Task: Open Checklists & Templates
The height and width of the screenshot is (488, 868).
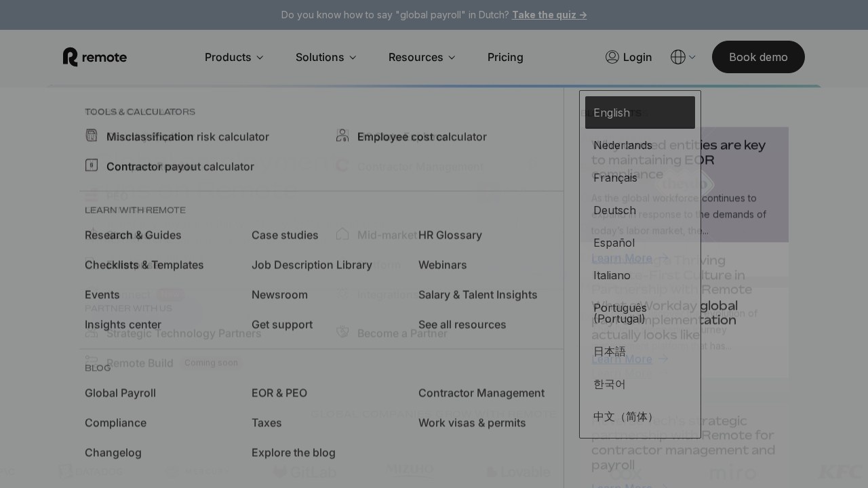Action: point(144,264)
